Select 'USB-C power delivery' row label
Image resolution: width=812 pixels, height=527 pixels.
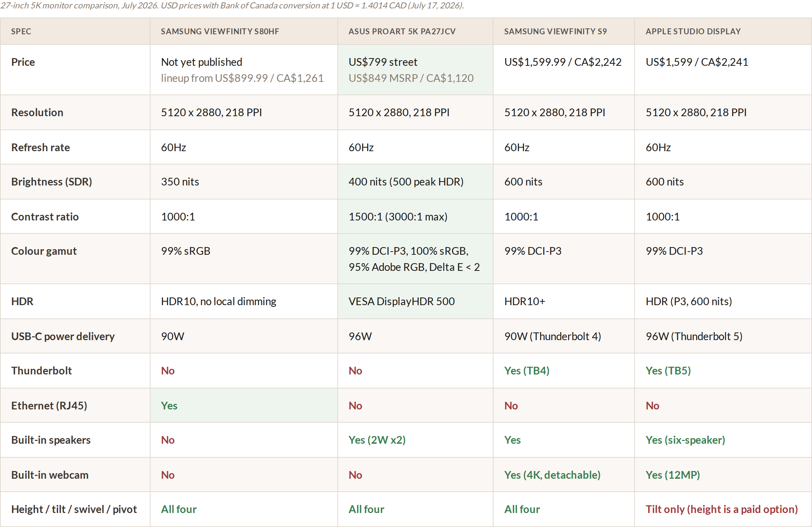(x=63, y=336)
